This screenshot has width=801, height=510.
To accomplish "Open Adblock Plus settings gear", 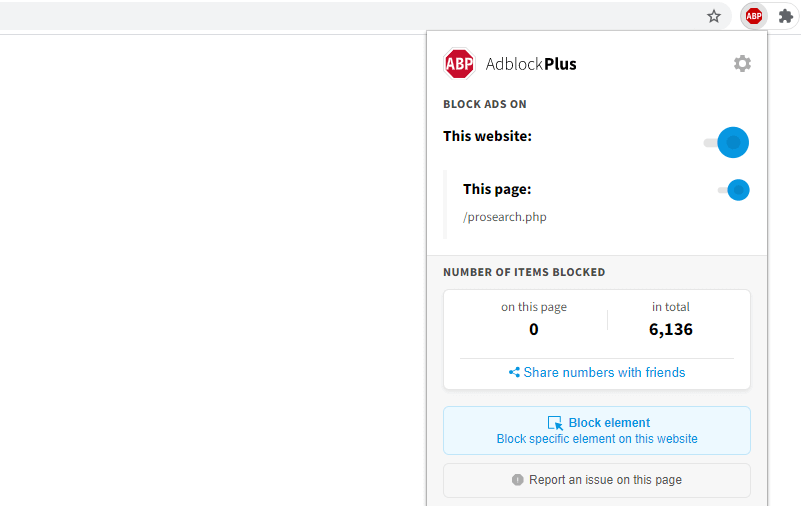I will tap(742, 64).
